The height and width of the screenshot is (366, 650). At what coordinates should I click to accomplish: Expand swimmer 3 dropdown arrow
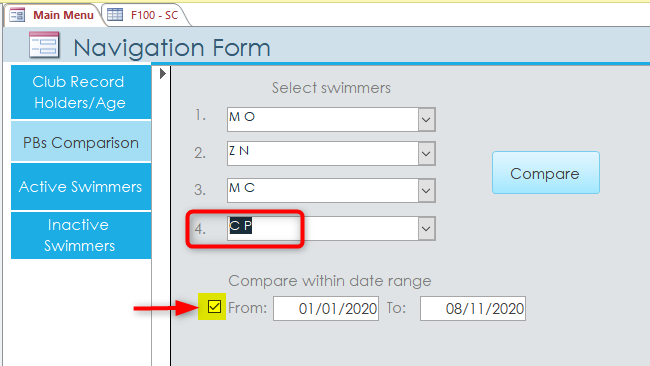pos(426,191)
